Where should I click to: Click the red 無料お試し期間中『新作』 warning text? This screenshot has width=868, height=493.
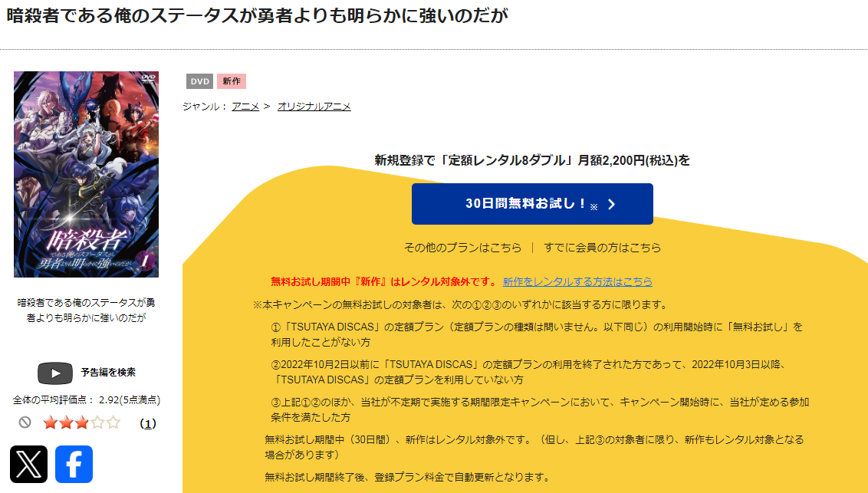(x=384, y=281)
